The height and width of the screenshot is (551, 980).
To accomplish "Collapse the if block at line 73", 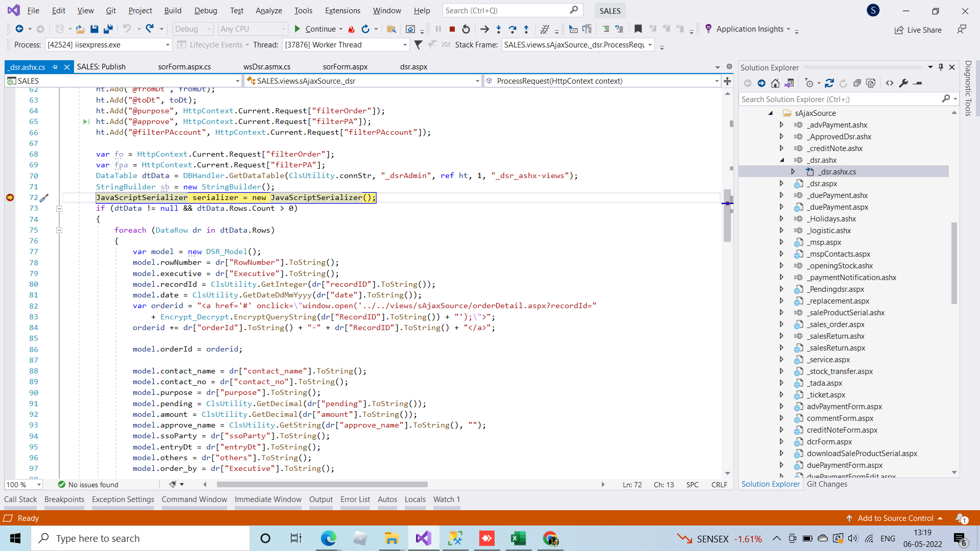I will (59, 208).
